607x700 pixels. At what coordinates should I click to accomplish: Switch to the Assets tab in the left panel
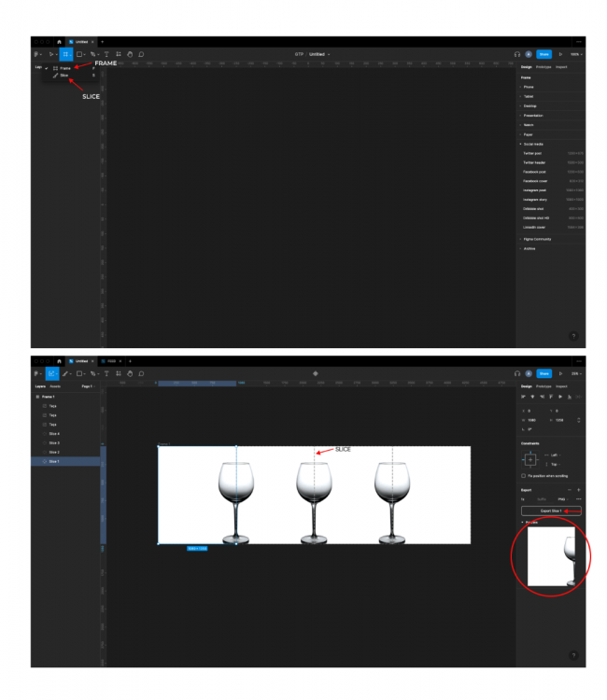point(55,385)
